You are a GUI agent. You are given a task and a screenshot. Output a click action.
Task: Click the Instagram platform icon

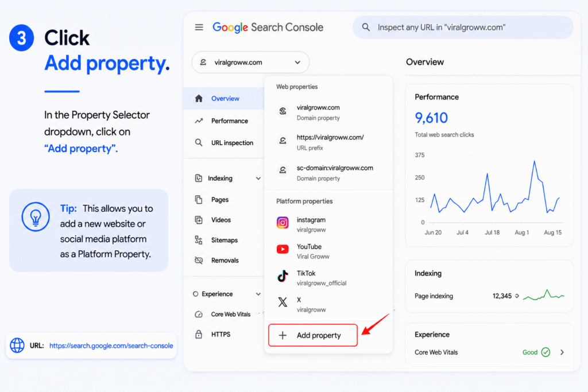[283, 223]
